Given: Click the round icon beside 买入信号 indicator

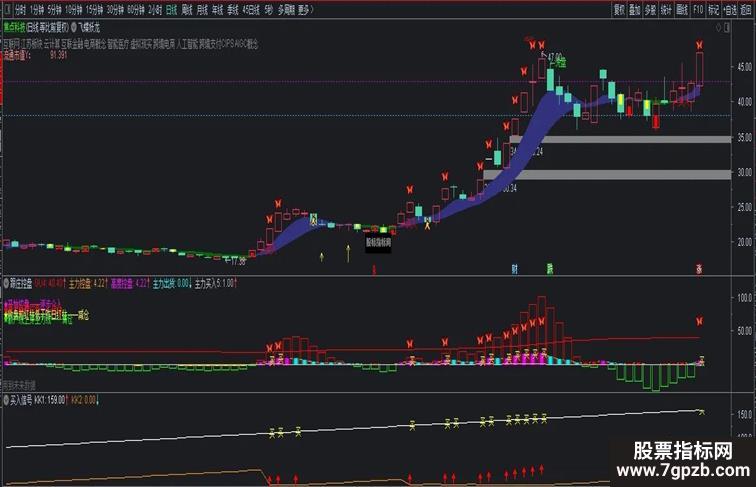Looking at the screenshot, I should click(6, 400).
